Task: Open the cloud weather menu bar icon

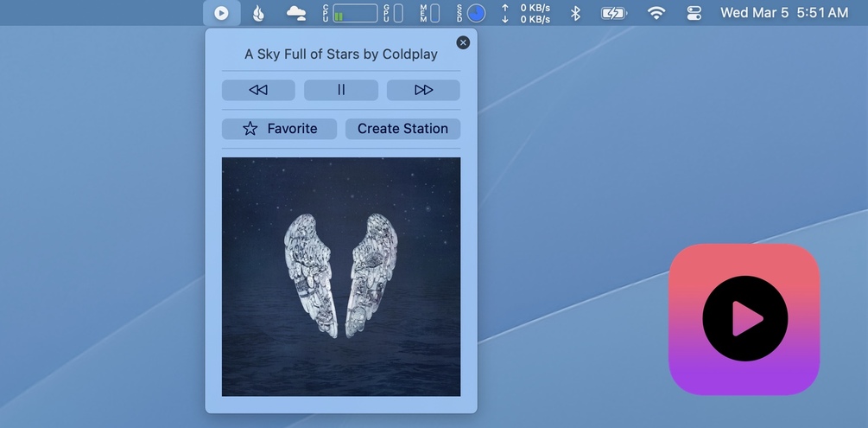Action: (296, 13)
